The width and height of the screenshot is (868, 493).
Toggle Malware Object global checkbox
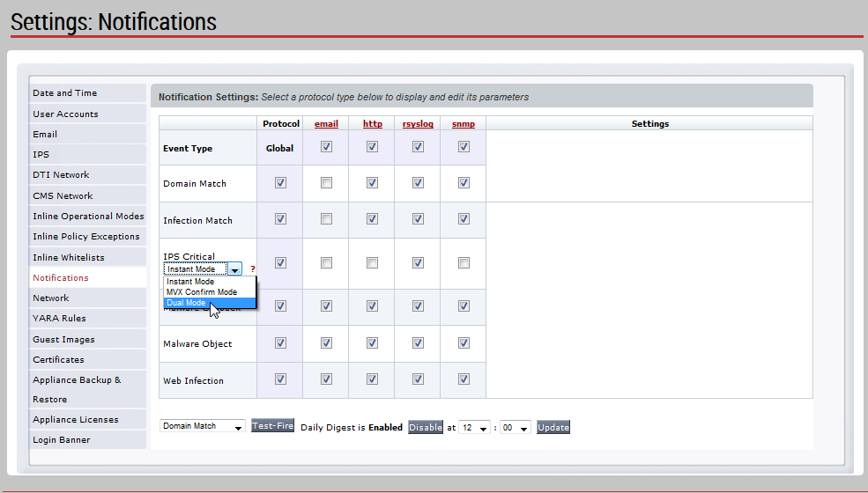tap(280, 343)
